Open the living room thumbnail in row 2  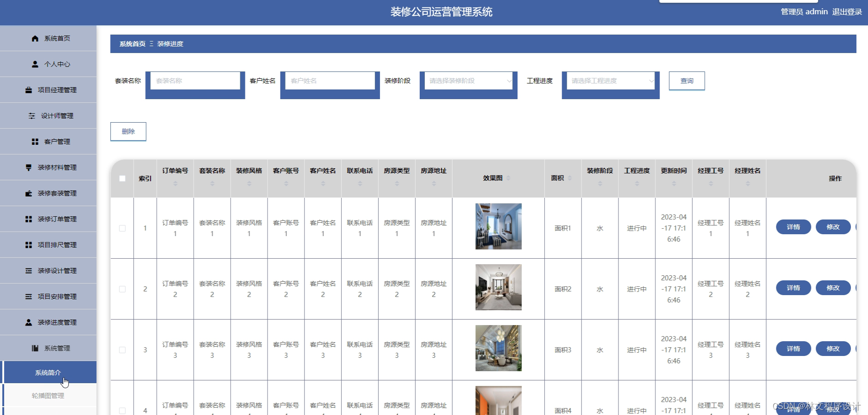(499, 287)
